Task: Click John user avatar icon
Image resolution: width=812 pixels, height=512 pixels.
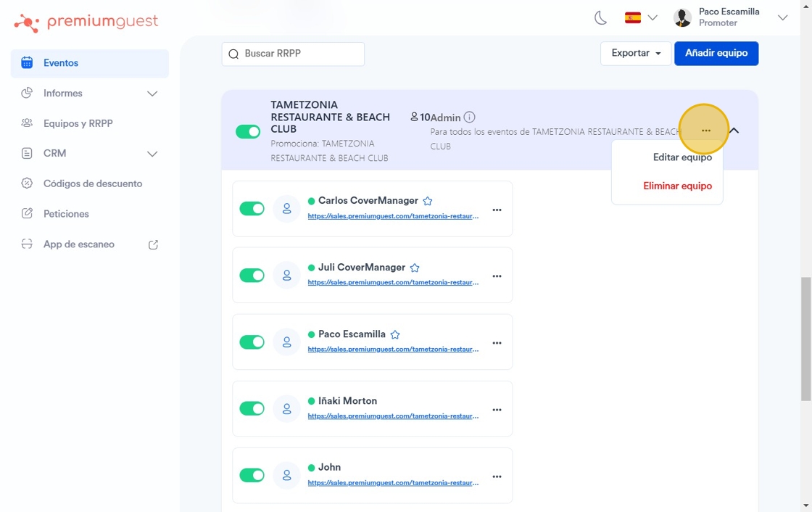Action: 286,475
